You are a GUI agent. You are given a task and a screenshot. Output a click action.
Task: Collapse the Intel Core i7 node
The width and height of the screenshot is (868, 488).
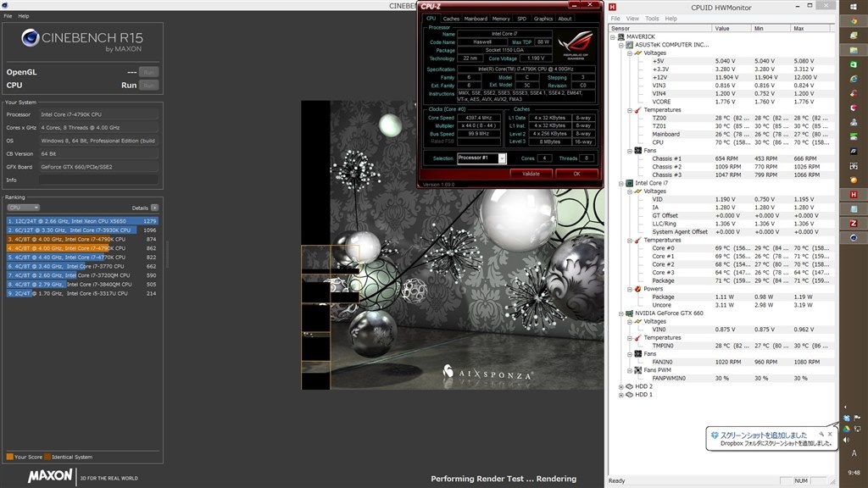621,183
